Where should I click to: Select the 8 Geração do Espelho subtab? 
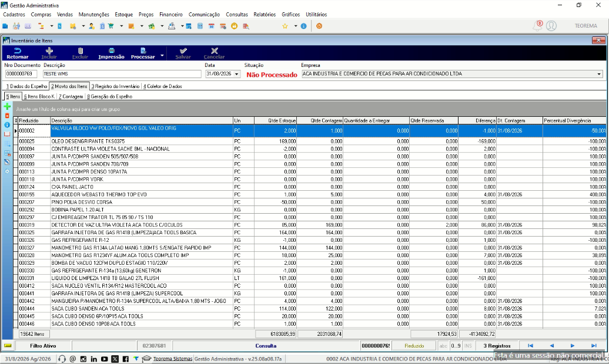[109, 96]
